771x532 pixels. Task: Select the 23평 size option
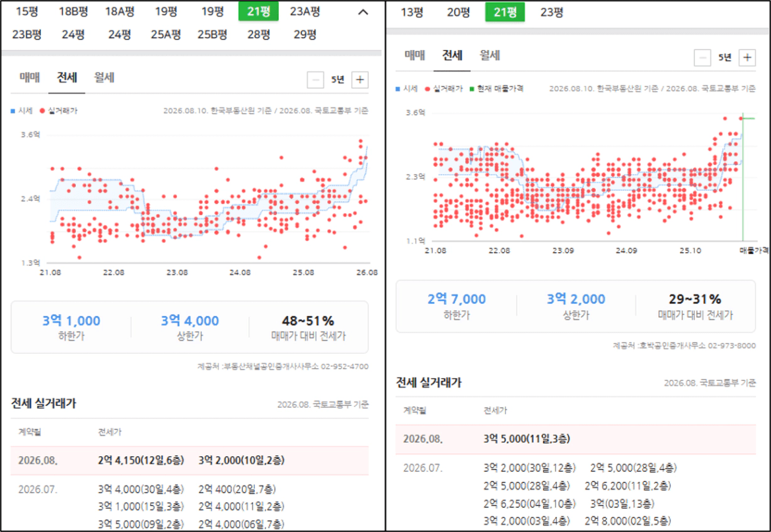[x=552, y=13]
